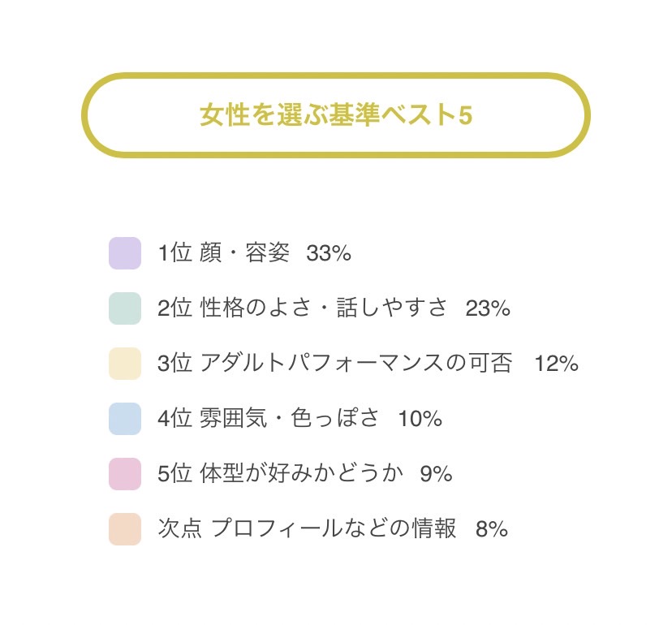Click the 8% percentage value

coord(492,530)
